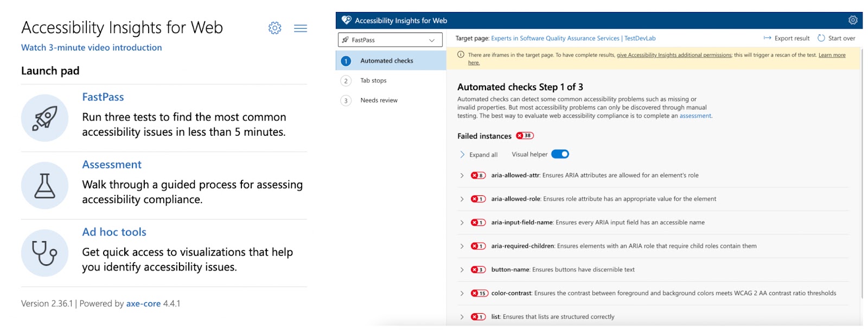Image resolution: width=868 pixels, height=336 pixels.
Task: Click the aria-allowed-attr failure count badge
Action: click(478, 175)
